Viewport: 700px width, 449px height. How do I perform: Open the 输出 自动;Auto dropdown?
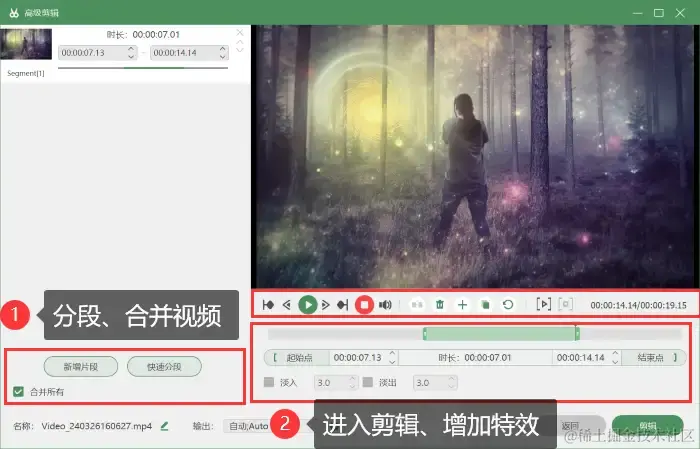248,426
